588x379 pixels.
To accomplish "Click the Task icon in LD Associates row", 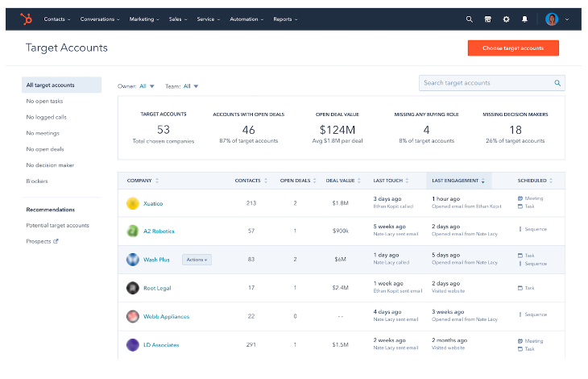I will click(520, 349).
